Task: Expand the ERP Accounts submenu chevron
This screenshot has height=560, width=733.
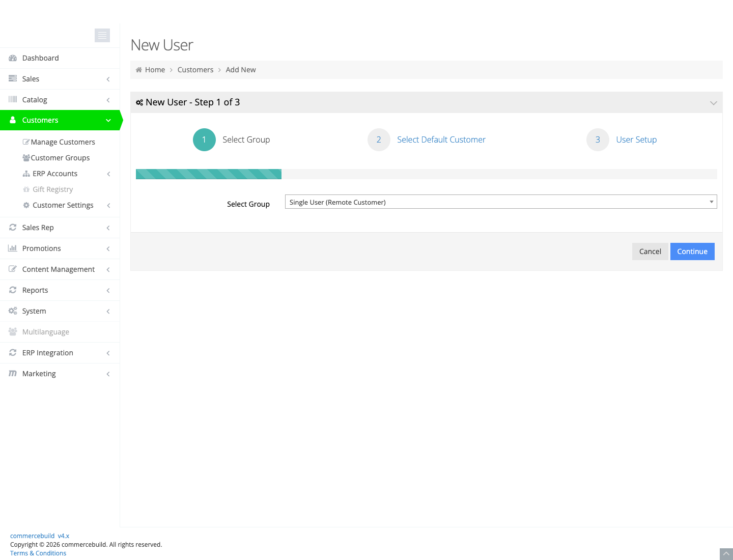Action: 108,174
